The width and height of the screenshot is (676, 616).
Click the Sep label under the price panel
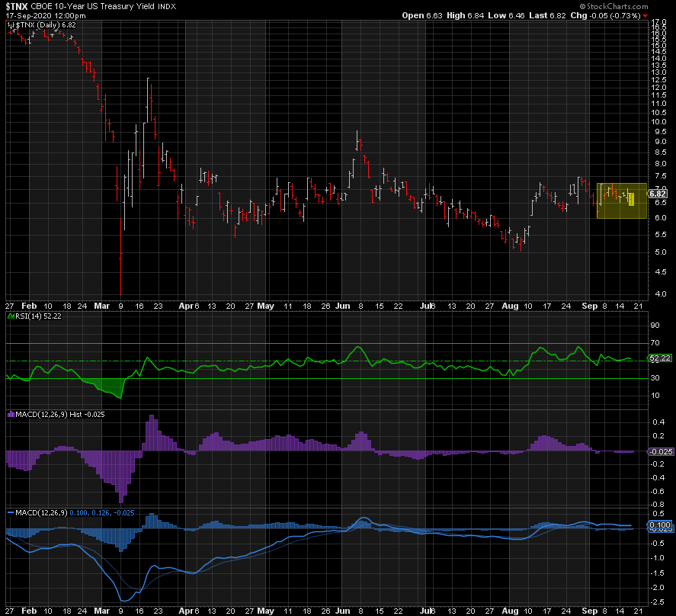pos(589,306)
